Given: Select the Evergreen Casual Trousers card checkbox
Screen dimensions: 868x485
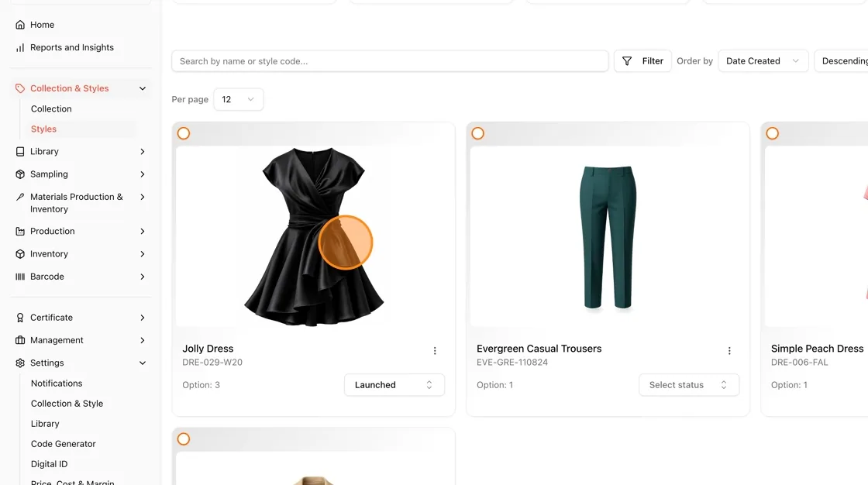Looking at the screenshot, I should 477,133.
